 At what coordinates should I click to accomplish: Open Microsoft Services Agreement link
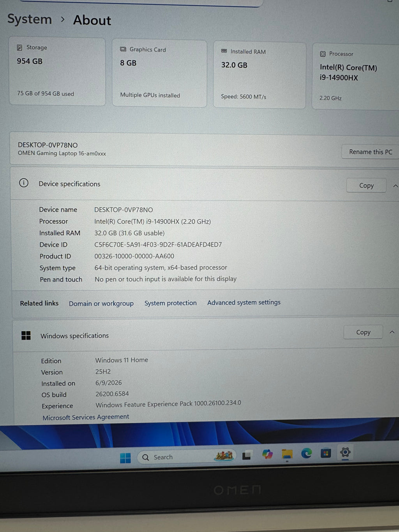86,417
